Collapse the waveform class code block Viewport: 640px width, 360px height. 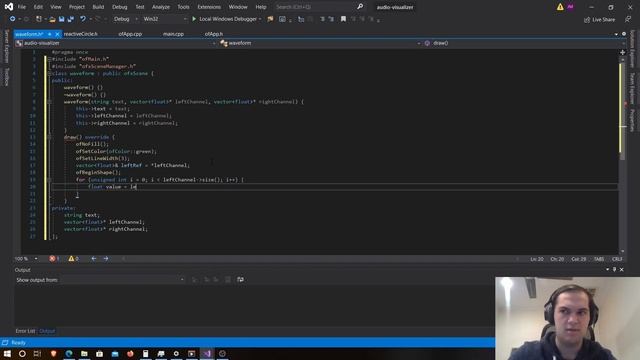(49, 73)
